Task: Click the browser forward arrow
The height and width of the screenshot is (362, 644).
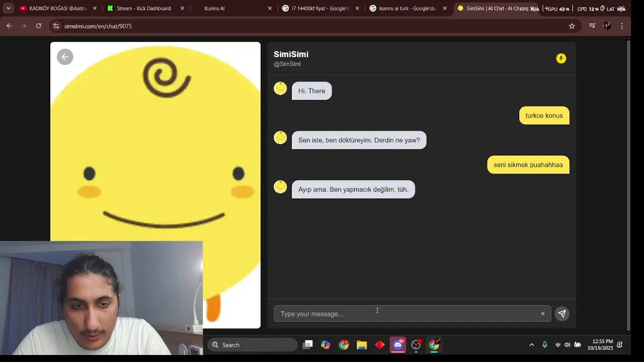Action: (x=24, y=26)
